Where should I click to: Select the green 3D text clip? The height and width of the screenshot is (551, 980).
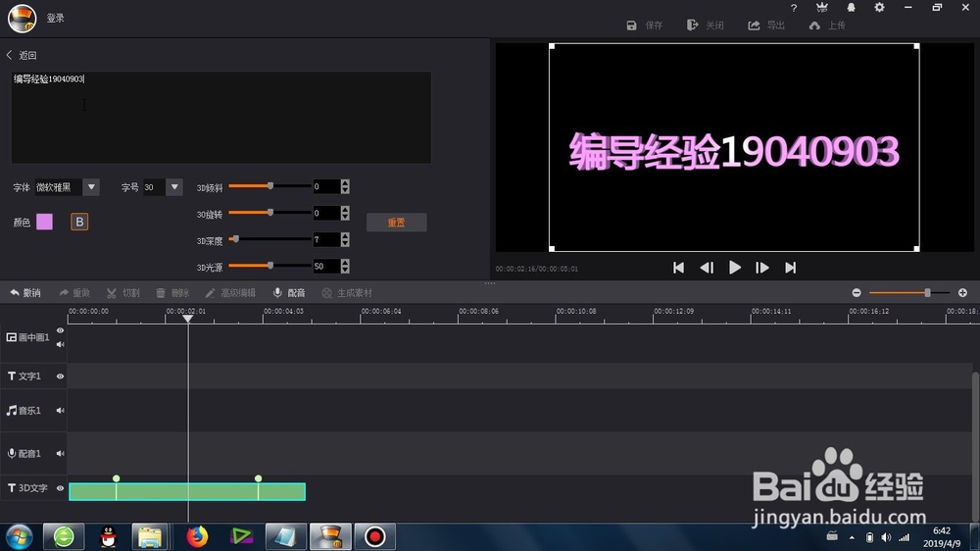pyautogui.click(x=187, y=491)
